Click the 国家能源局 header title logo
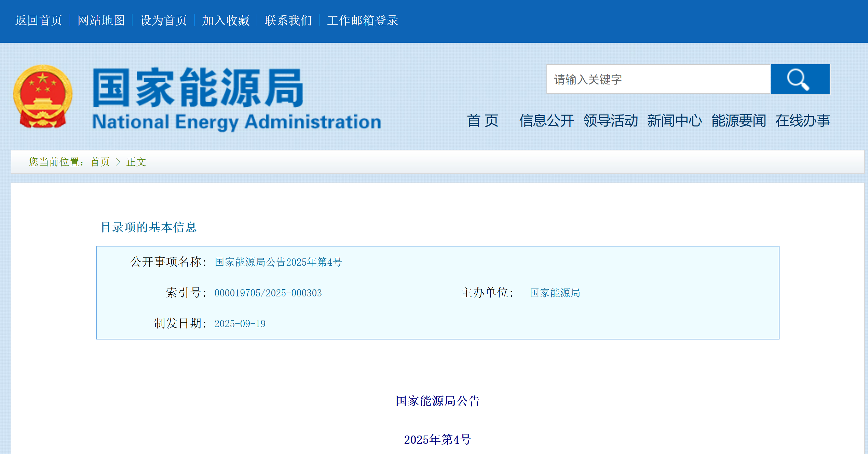Image resolution: width=868 pixels, height=454 pixels. click(198, 87)
